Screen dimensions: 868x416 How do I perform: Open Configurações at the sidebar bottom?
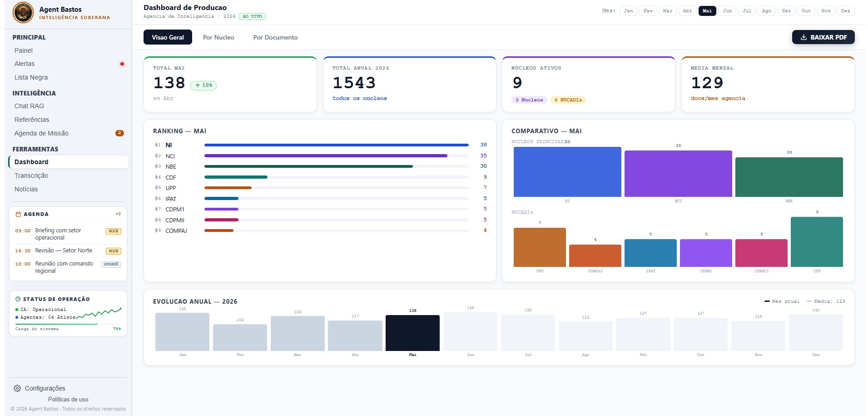(40, 388)
